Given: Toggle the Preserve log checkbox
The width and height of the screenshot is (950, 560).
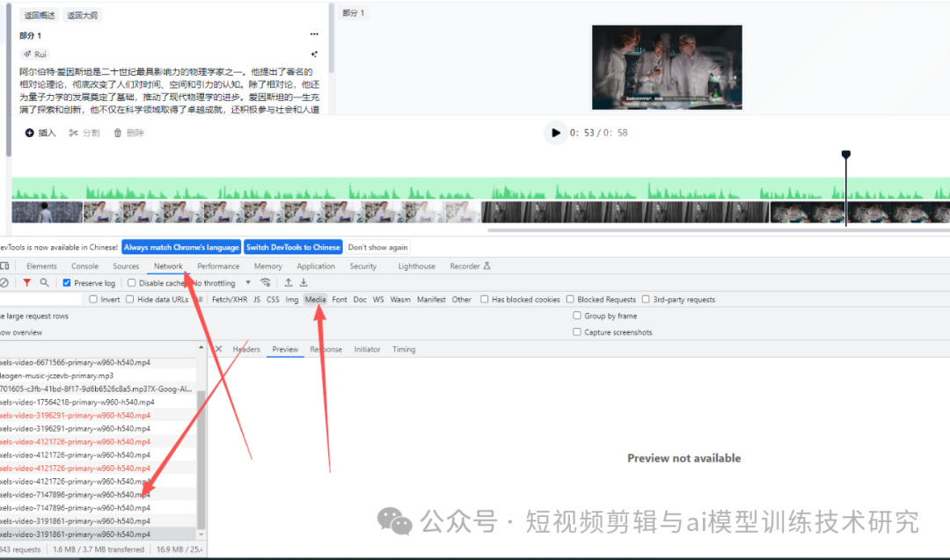Looking at the screenshot, I should click(x=65, y=282).
